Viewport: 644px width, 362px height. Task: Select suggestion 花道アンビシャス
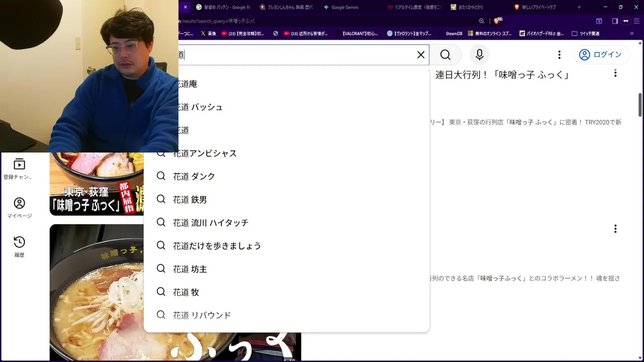click(287, 153)
